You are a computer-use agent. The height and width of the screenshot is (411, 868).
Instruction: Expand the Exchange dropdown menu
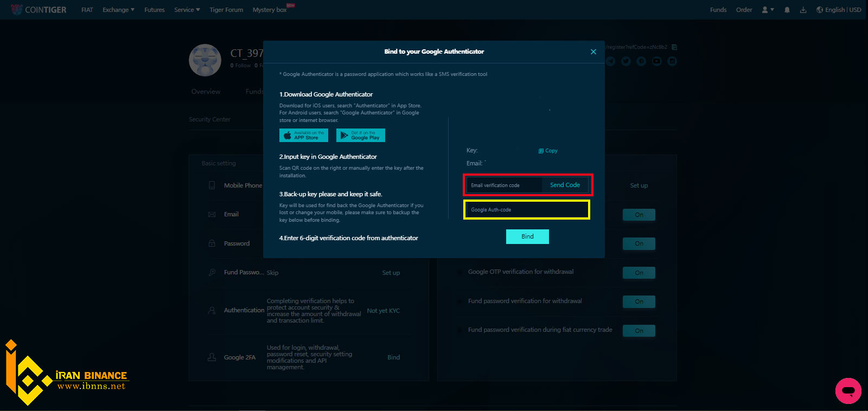pyautogui.click(x=118, y=10)
